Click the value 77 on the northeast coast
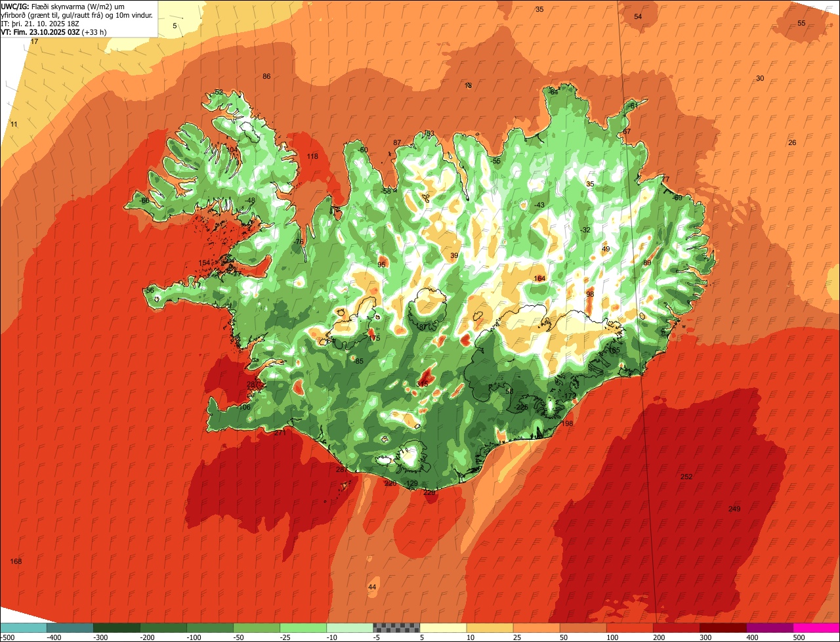Viewport: 840px width, 642px height. coord(665,179)
